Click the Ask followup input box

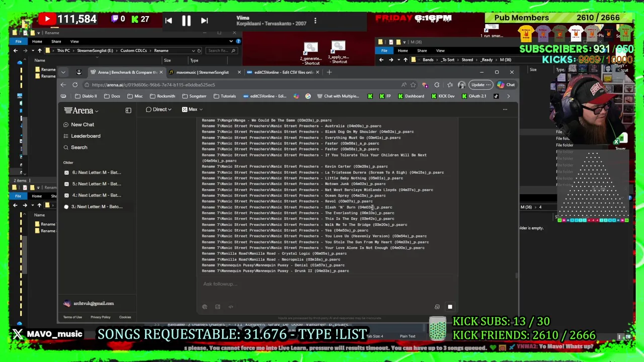[327, 284]
